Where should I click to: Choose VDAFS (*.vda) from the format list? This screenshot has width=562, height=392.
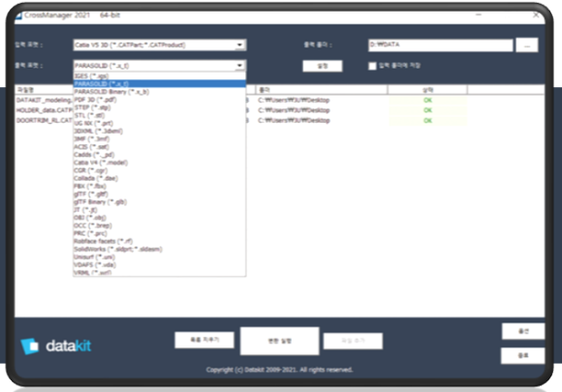[x=160, y=265]
